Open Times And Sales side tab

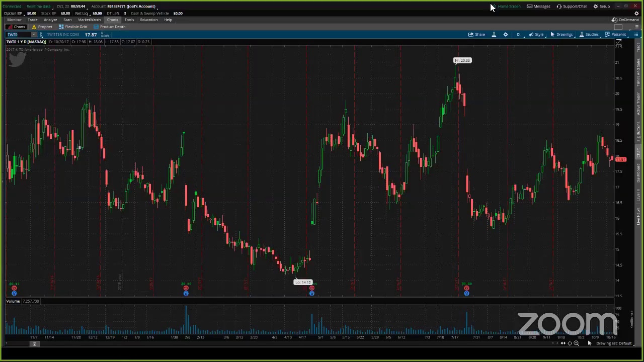638,72
